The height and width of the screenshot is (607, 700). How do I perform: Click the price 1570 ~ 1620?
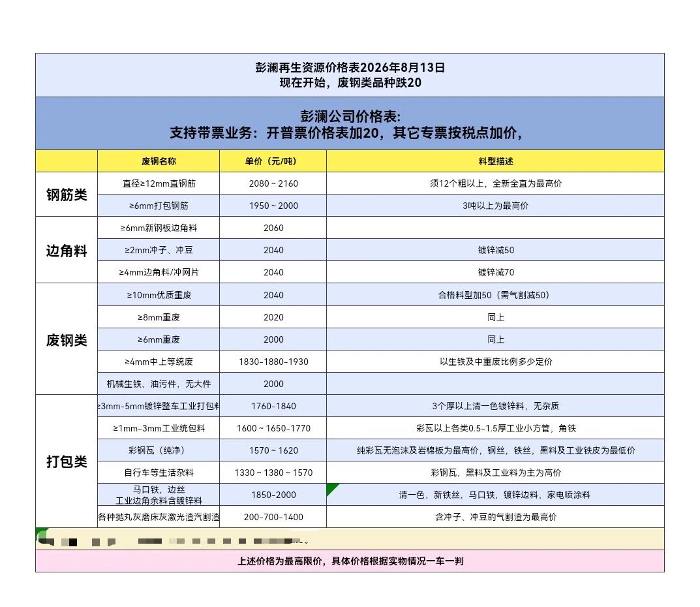[x=273, y=450]
